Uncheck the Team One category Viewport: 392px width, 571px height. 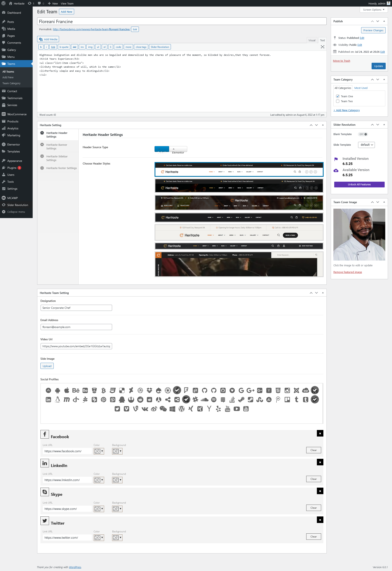point(337,96)
